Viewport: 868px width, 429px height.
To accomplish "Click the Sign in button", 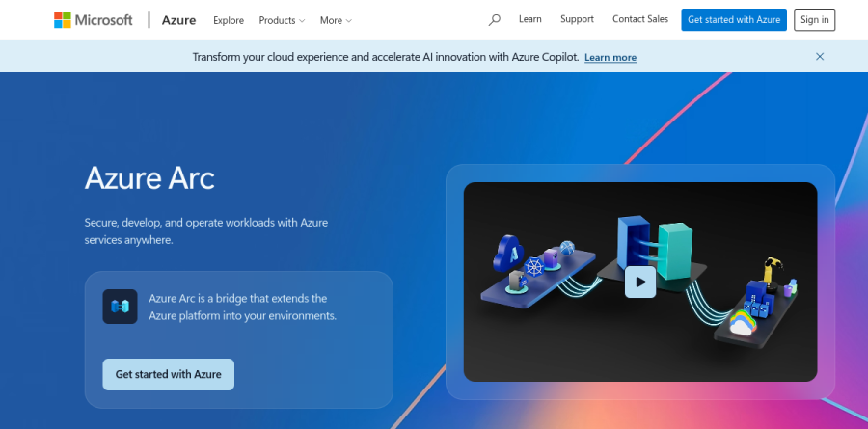I will [x=814, y=20].
